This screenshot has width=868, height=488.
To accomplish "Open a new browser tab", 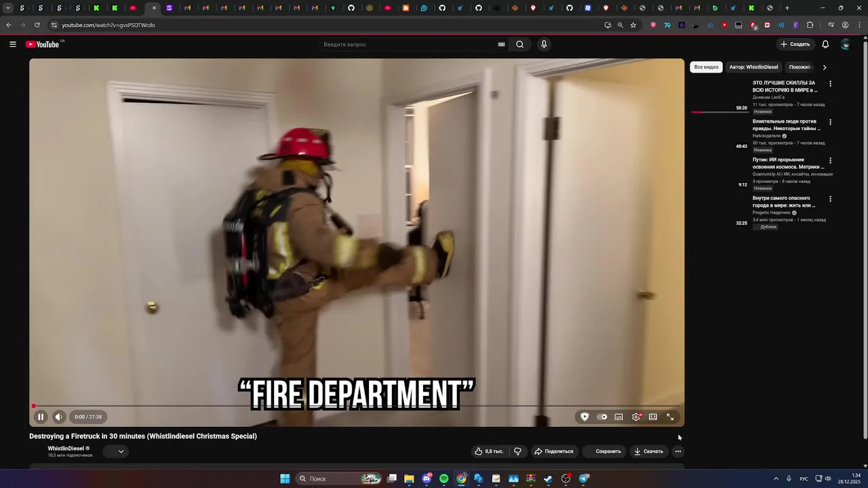I will click(787, 8).
